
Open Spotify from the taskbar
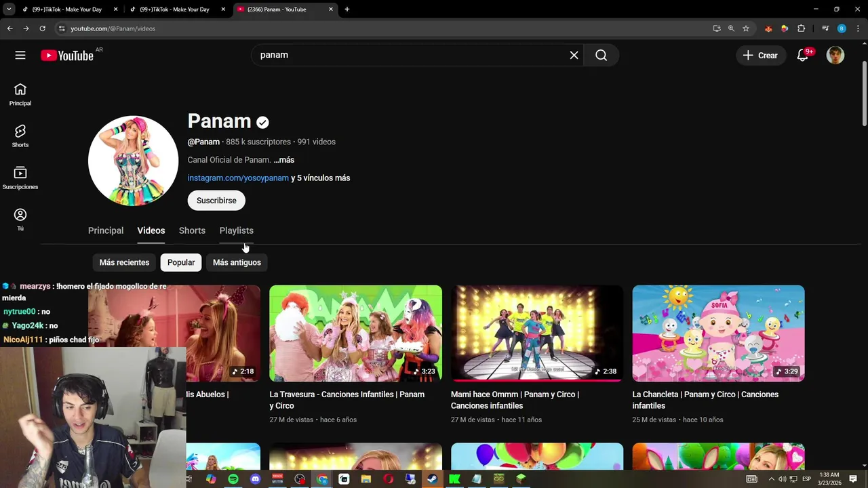click(x=233, y=479)
